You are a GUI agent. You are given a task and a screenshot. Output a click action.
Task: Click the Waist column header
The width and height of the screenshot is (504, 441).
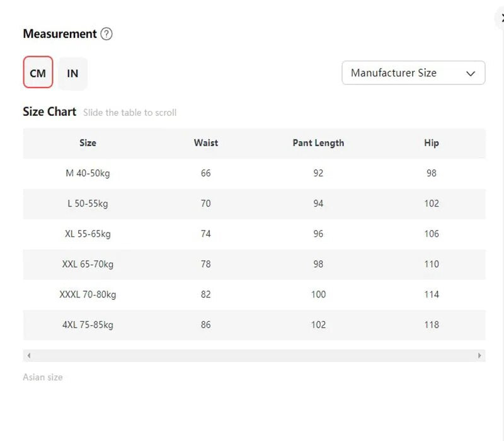(206, 143)
